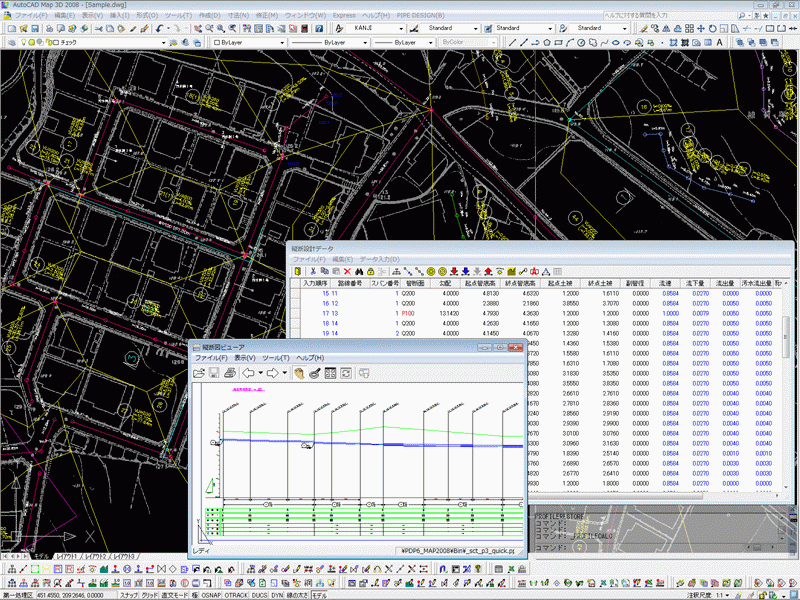Click the 起点管底高 column header
The width and height of the screenshot is (800, 600).
pos(480,284)
